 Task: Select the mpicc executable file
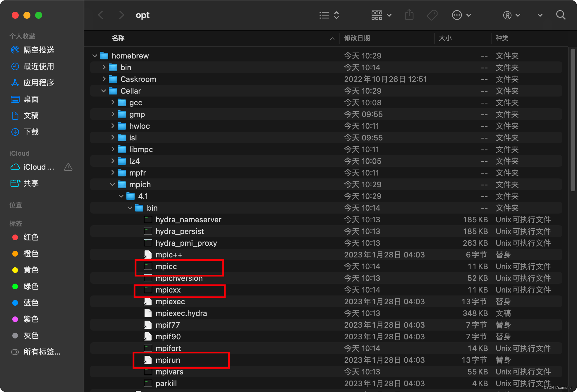click(166, 267)
